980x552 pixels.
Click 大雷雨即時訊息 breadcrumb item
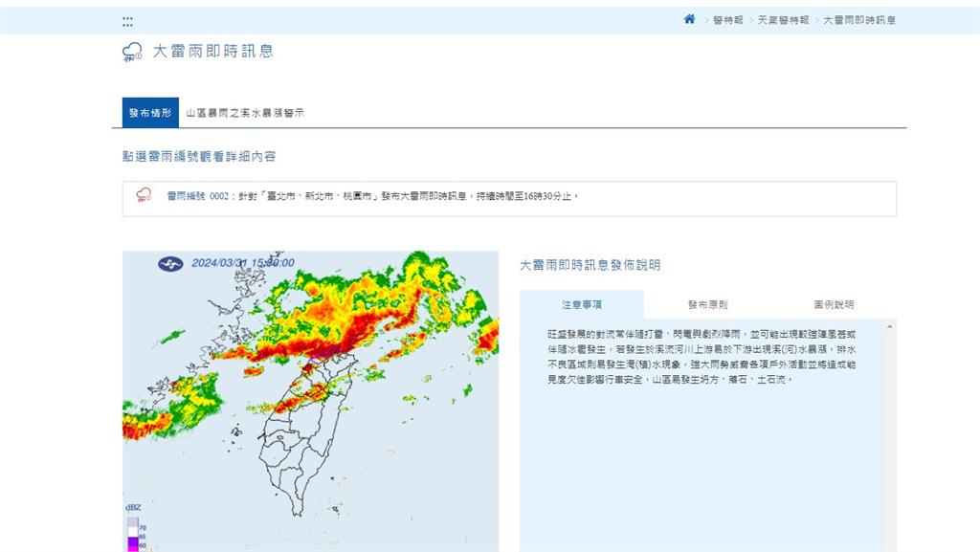click(x=859, y=20)
